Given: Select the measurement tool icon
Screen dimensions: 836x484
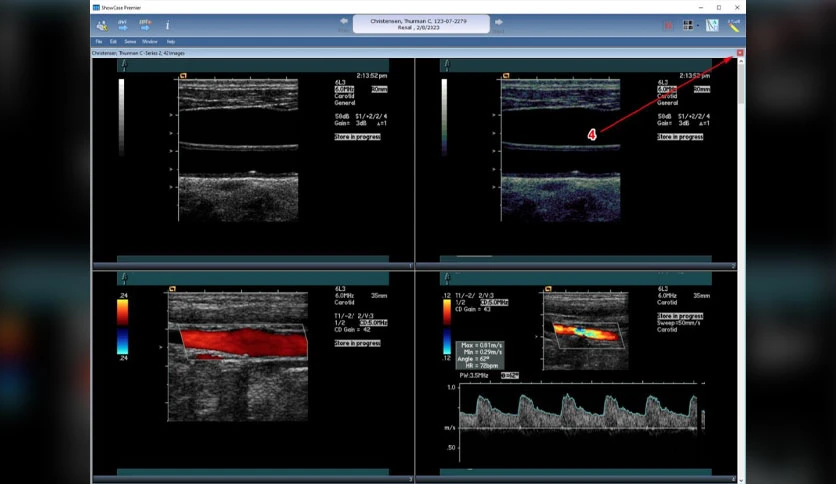Looking at the screenshot, I should tap(712, 25).
